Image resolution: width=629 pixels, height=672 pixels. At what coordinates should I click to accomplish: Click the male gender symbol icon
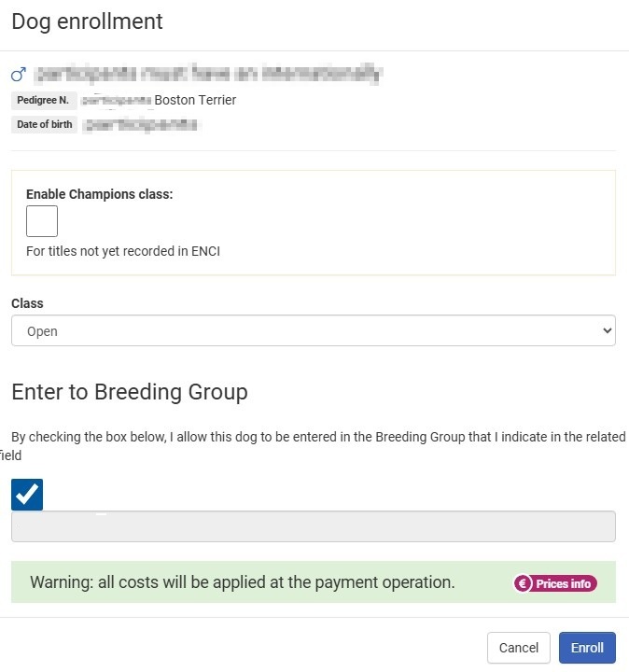[x=19, y=74]
